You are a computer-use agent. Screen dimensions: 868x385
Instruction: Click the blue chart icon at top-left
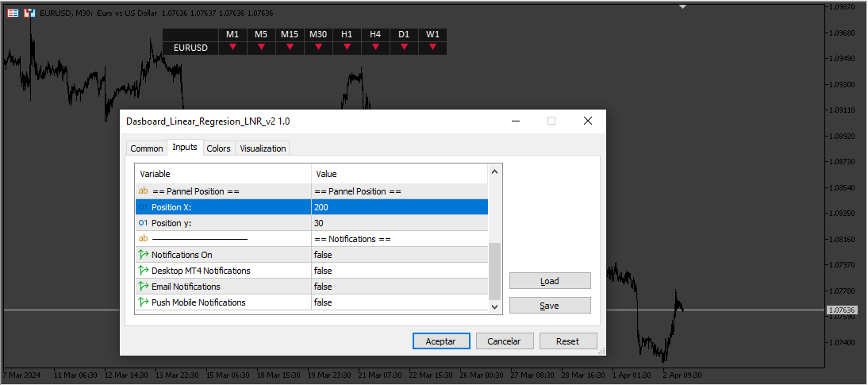[12, 13]
